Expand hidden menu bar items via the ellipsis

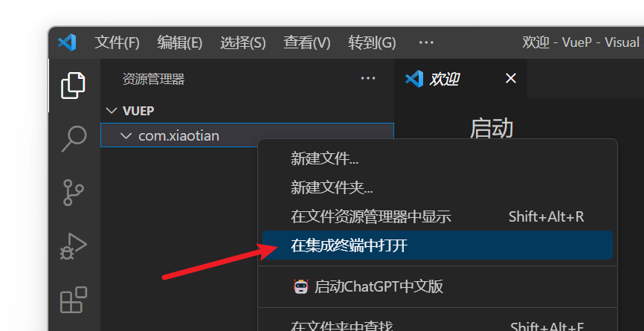pyautogui.click(x=426, y=42)
